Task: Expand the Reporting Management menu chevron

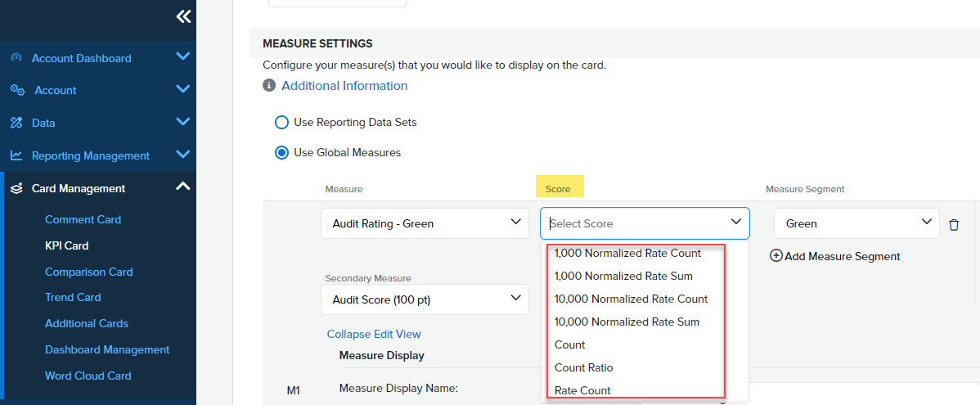Action: click(x=182, y=155)
